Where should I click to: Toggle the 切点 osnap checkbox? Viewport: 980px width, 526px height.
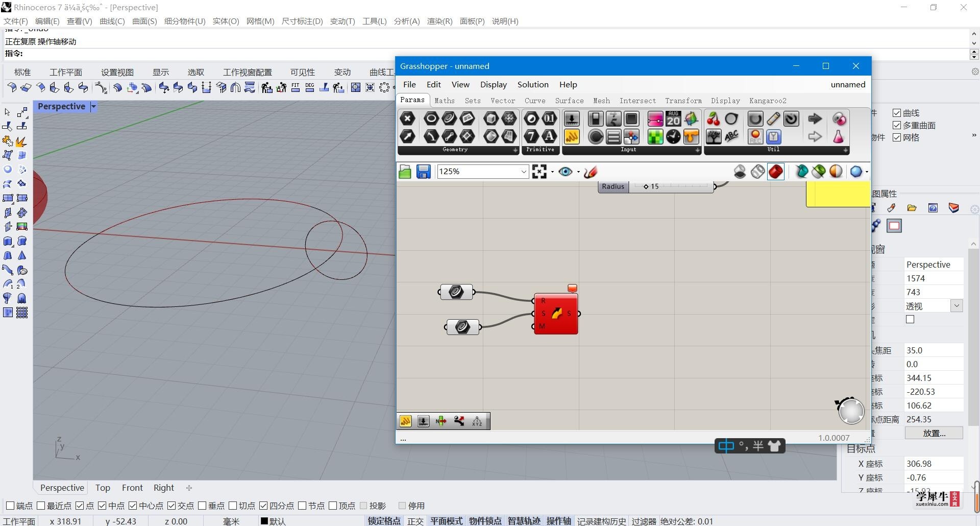233,506
